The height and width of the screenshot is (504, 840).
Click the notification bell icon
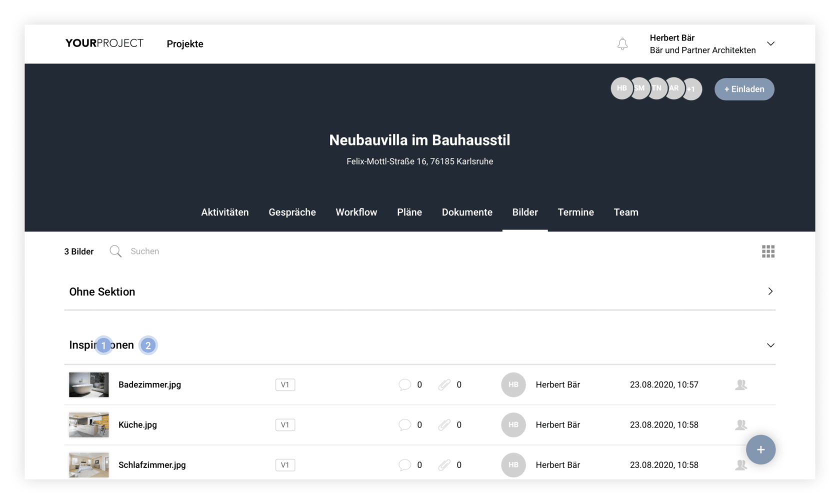[x=622, y=44]
